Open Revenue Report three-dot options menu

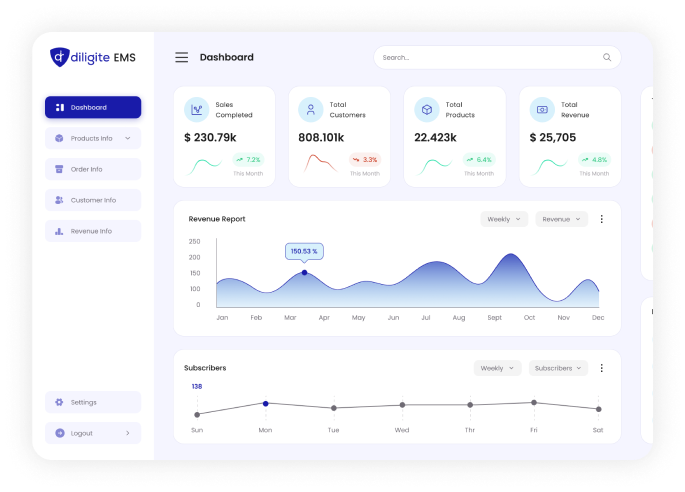pyautogui.click(x=601, y=219)
